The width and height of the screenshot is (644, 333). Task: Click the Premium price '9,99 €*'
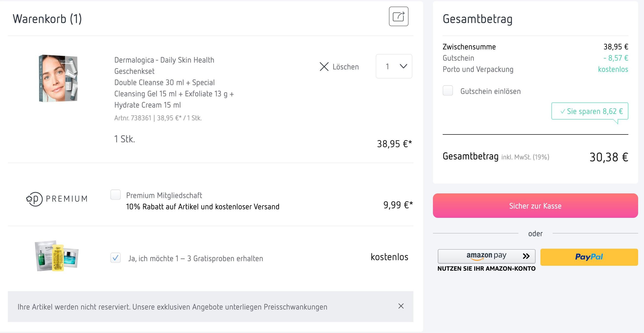pyautogui.click(x=398, y=205)
